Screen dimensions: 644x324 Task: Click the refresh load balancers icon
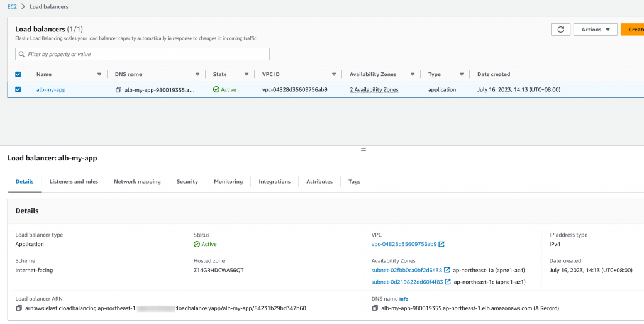click(560, 30)
